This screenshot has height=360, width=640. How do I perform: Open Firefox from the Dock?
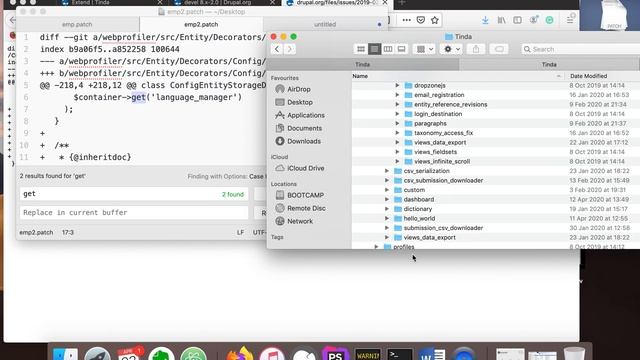(x=240, y=354)
